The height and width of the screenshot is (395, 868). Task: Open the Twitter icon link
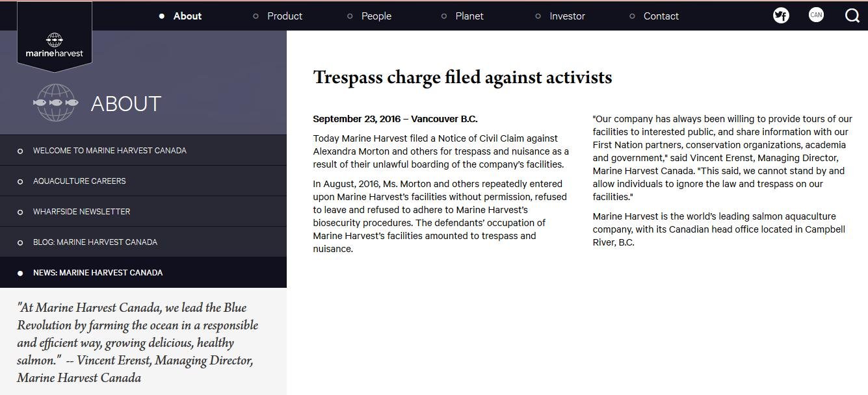[781, 16]
